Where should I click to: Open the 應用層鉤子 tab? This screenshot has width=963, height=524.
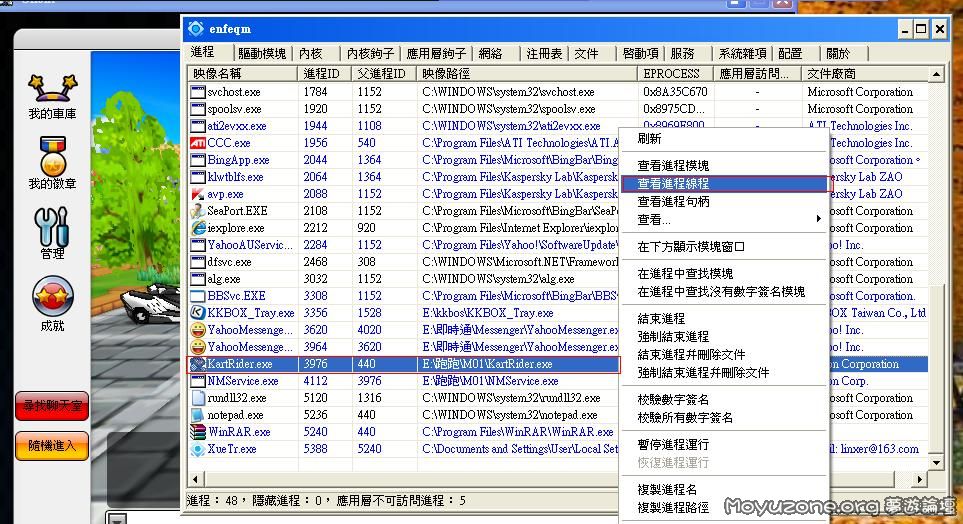pos(436,53)
